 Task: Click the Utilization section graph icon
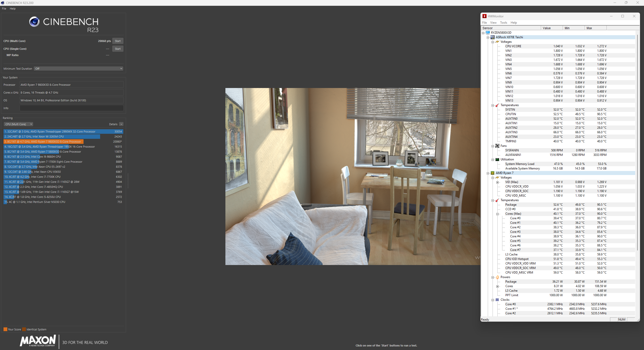(x=497, y=159)
